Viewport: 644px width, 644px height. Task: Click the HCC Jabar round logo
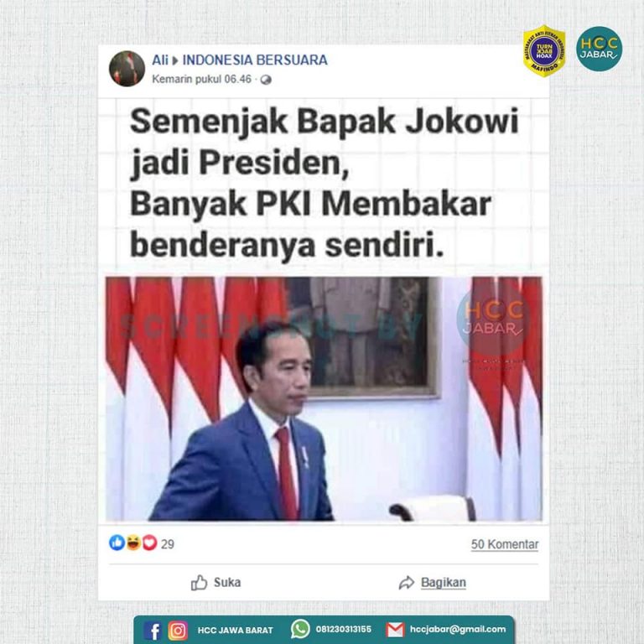pyautogui.click(x=600, y=49)
